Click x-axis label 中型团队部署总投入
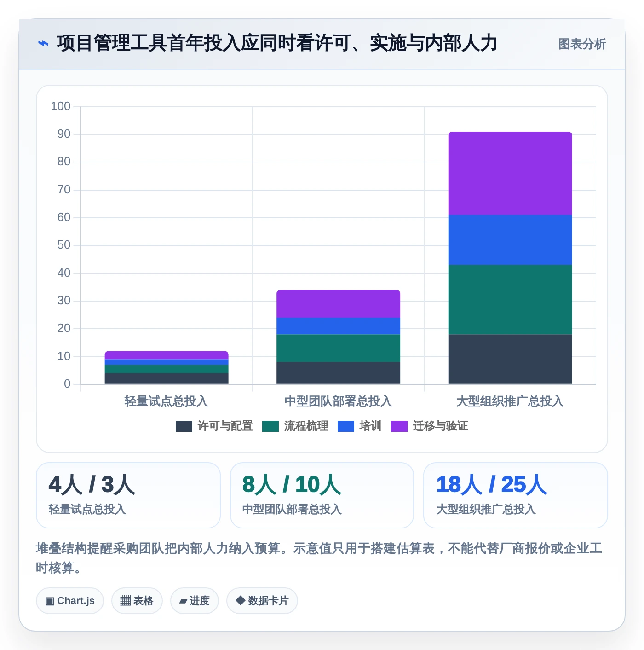644x650 pixels. click(x=338, y=401)
